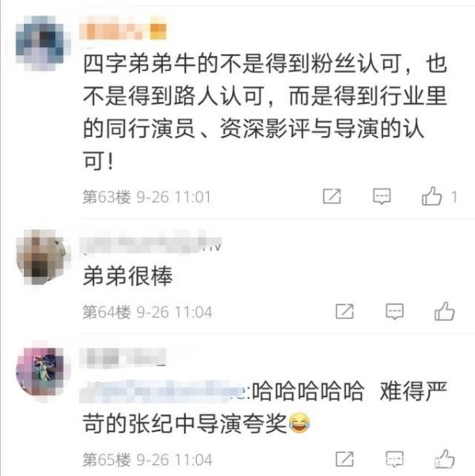Open avatar of floor 63 commenter

tap(43, 44)
